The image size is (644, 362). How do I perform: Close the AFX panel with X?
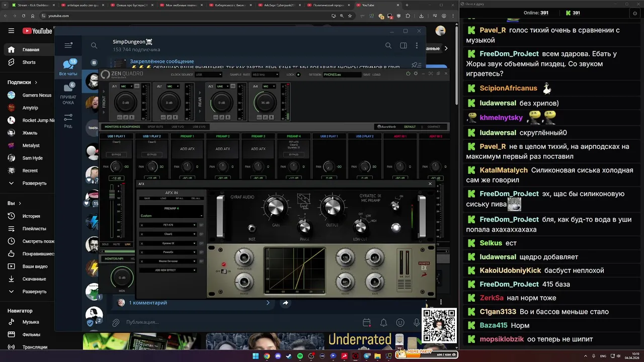430,184
